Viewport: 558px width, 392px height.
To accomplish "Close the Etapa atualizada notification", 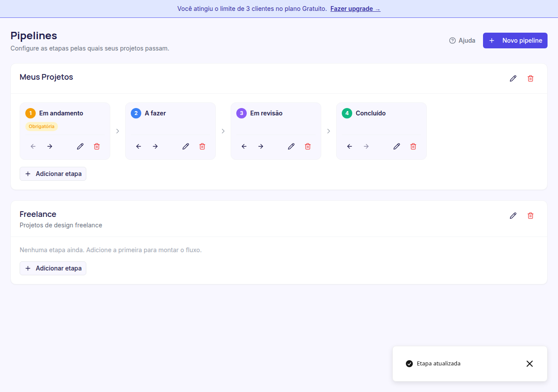I will tap(530, 364).
